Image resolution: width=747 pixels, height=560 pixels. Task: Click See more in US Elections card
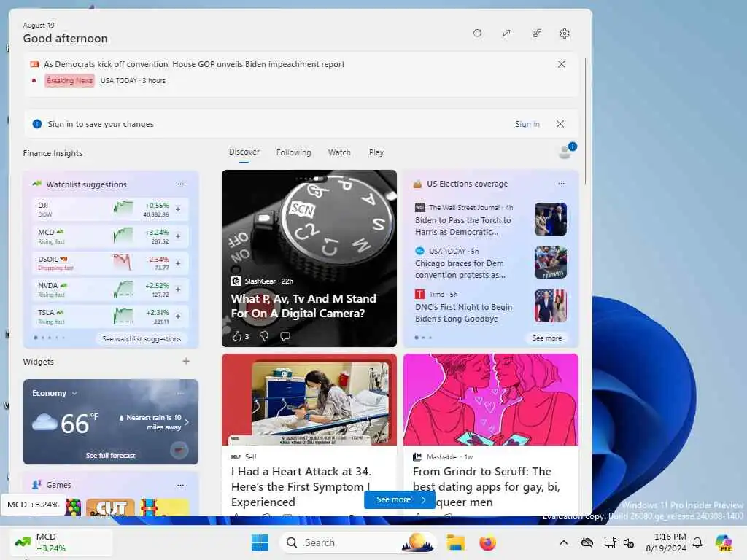[x=546, y=338]
